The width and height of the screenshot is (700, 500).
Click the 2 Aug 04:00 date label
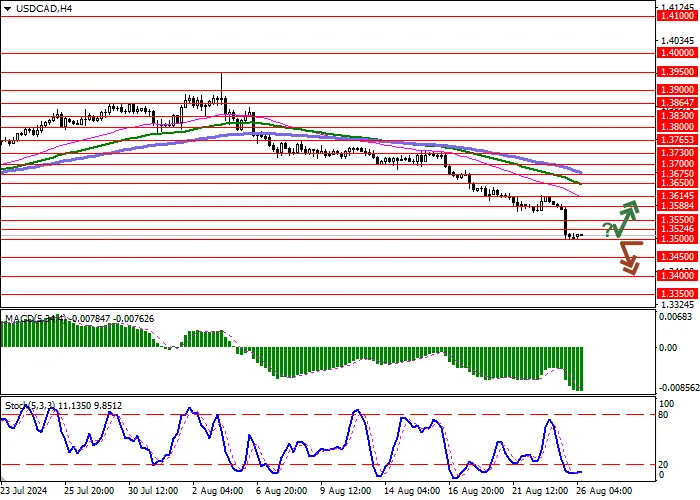(x=218, y=491)
